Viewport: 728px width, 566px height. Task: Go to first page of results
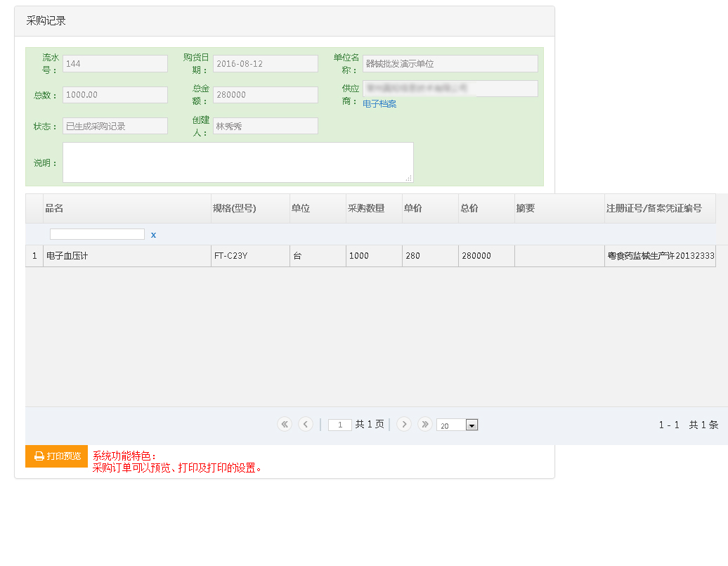point(285,424)
